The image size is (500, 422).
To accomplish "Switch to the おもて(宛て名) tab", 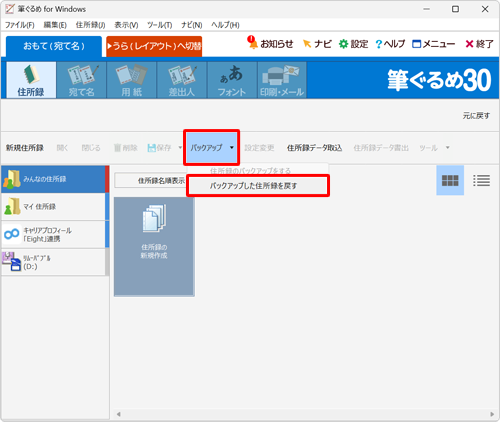I will click(x=54, y=46).
